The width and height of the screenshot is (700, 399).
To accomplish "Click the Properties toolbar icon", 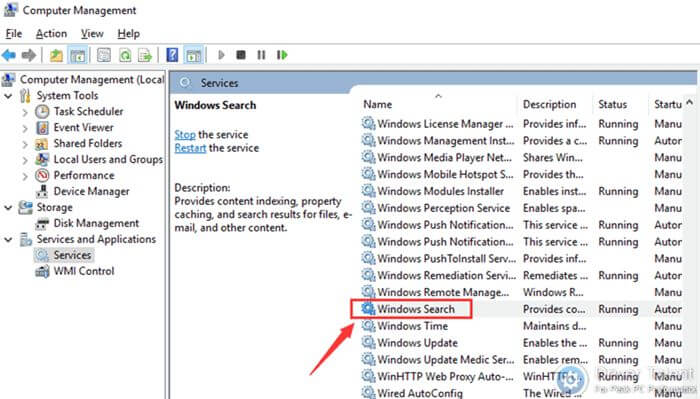I will [x=104, y=55].
